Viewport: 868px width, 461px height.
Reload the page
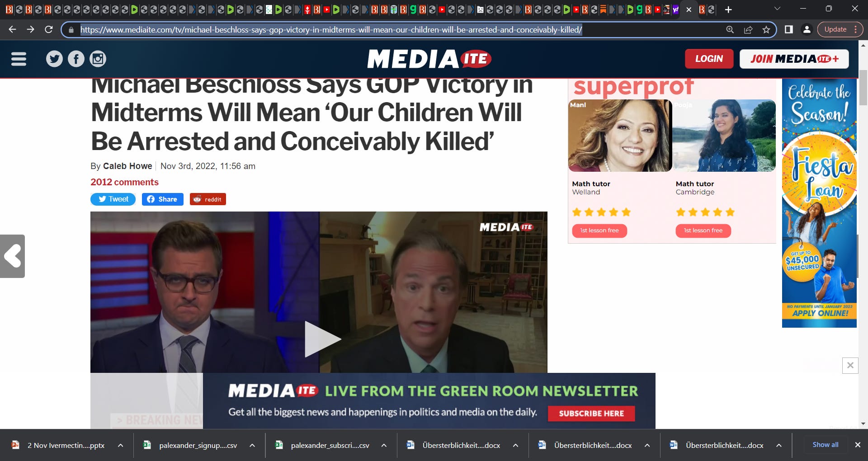tap(49, 29)
